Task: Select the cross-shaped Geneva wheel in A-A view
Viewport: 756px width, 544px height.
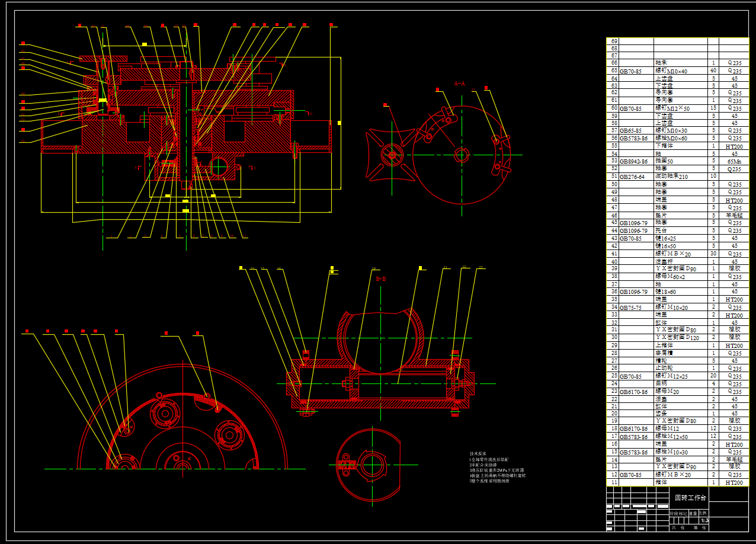Action: [x=392, y=155]
